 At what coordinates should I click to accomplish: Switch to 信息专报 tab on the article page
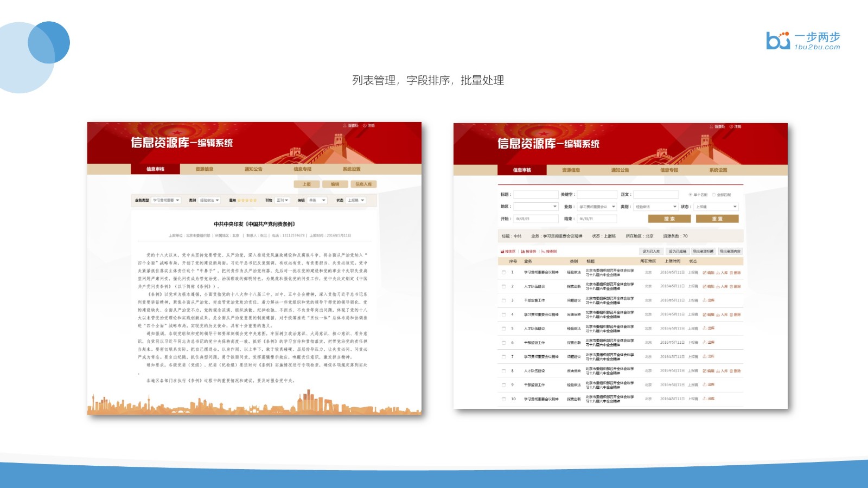tap(303, 169)
